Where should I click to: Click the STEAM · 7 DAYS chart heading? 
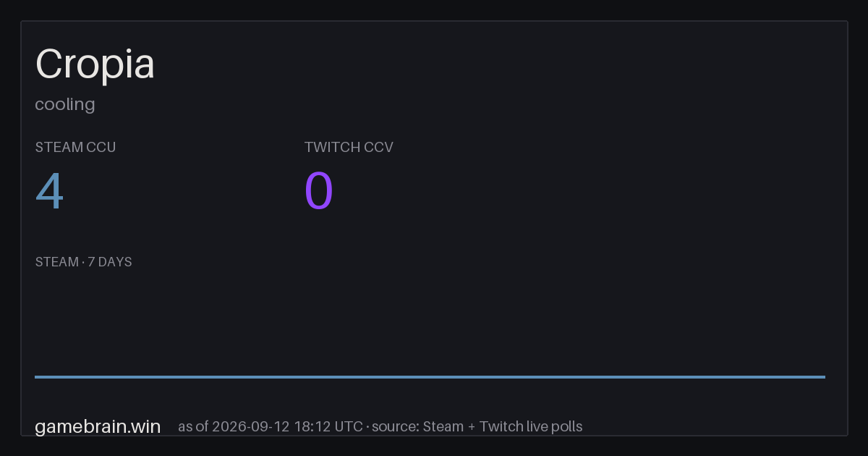pyautogui.click(x=83, y=262)
